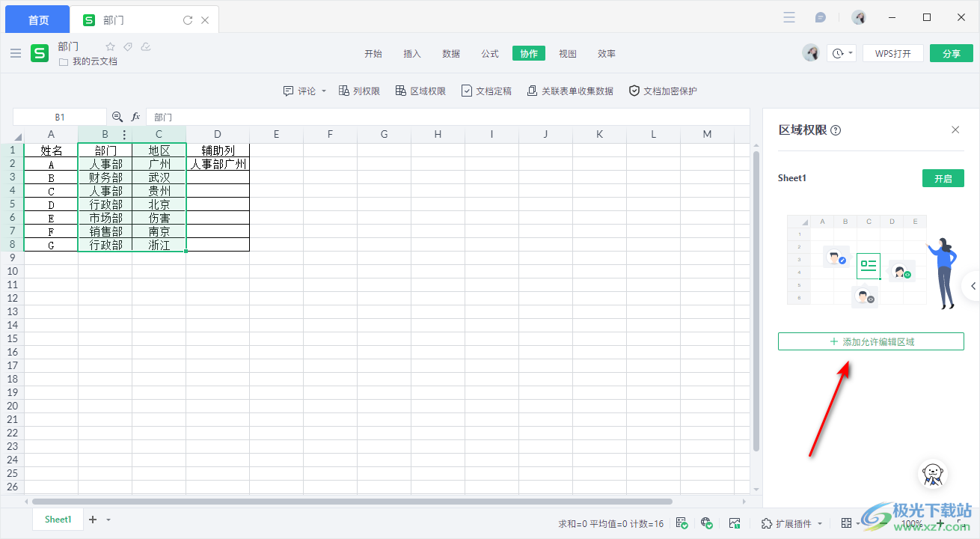Collapse the side panel with arrow handle

pyautogui.click(x=972, y=286)
